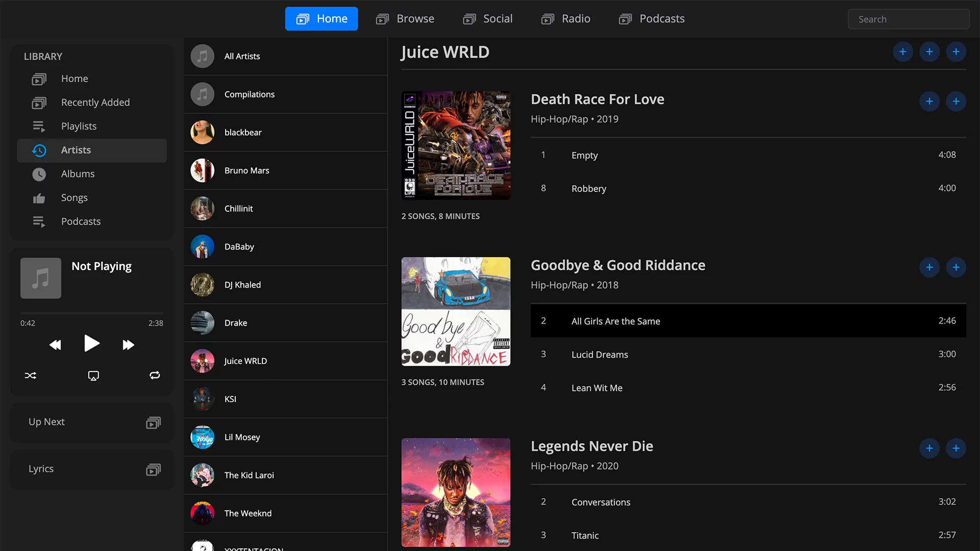This screenshot has width=980, height=551.
Task: Select the song Robbery
Action: click(748, 188)
